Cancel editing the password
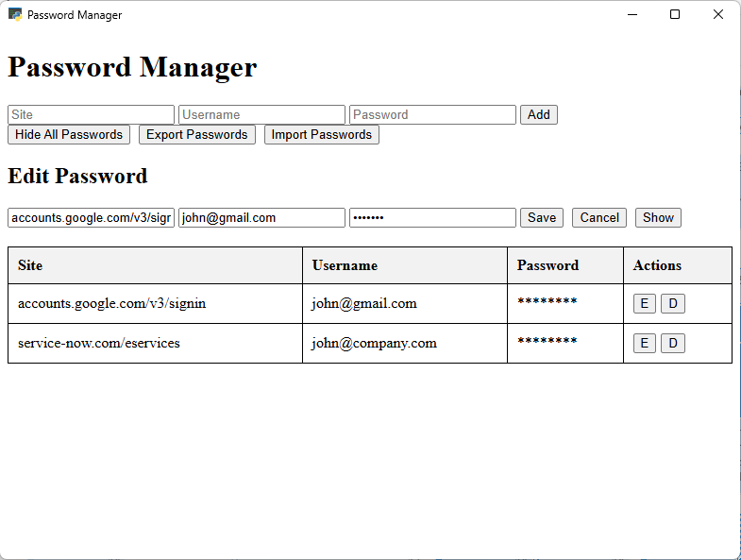The image size is (741, 560). coord(599,217)
